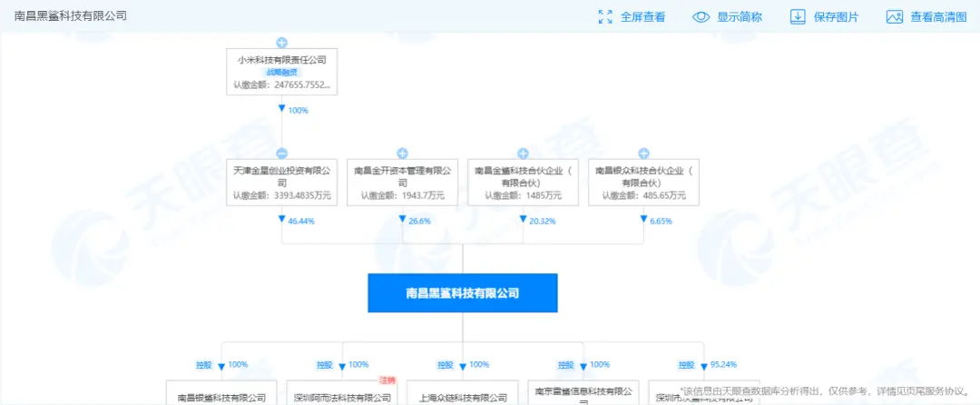Click 100% label above 上海众链科技
This screenshot has height=405, width=980.
[x=479, y=365]
